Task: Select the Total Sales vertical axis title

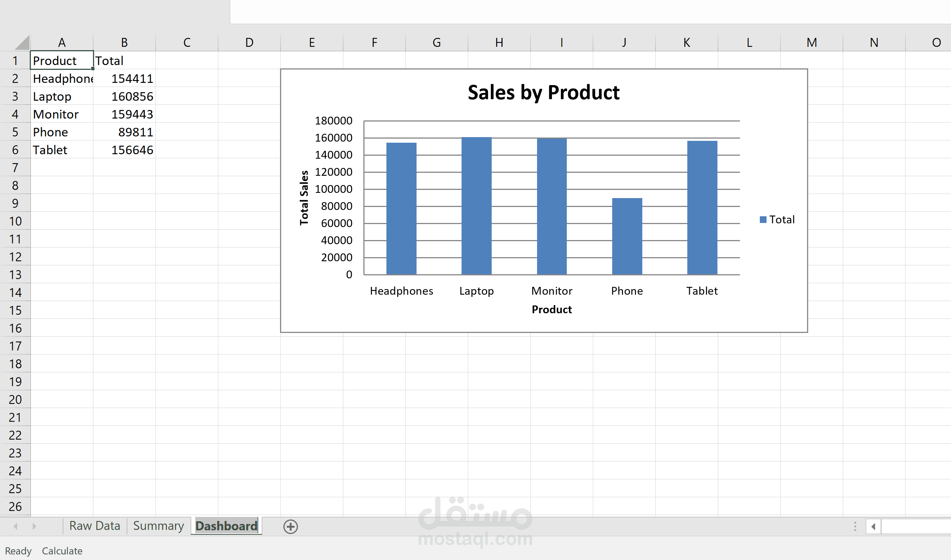Action: click(304, 198)
